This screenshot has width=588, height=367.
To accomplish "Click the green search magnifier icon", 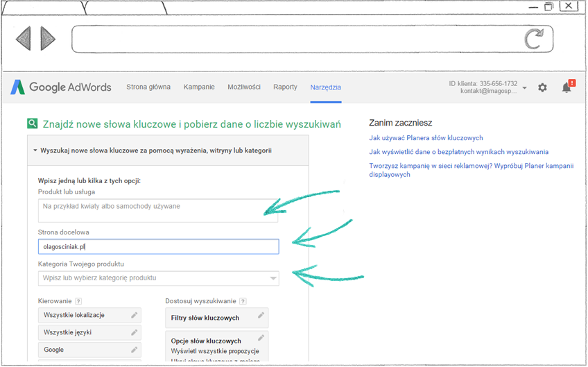I will [33, 123].
